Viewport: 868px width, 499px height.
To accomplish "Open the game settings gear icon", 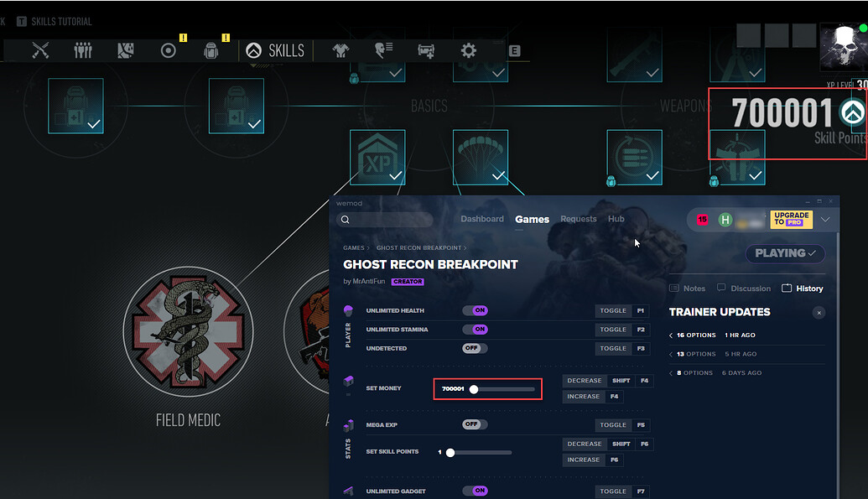I will pos(468,50).
